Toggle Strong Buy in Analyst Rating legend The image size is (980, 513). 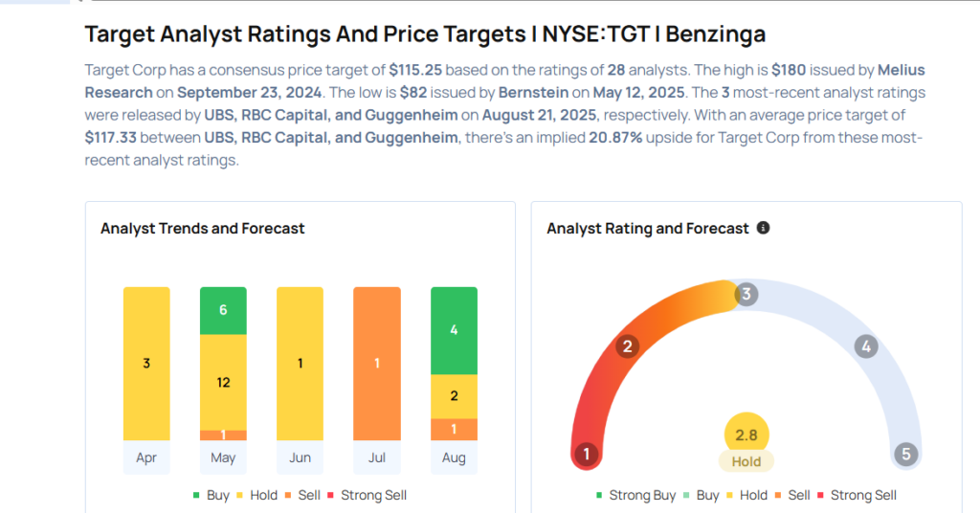(635, 495)
